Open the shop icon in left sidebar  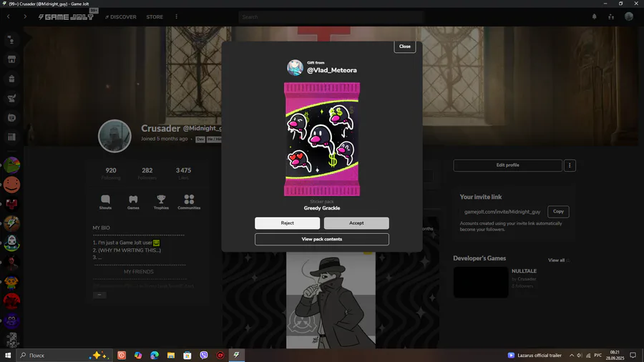[11, 59]
